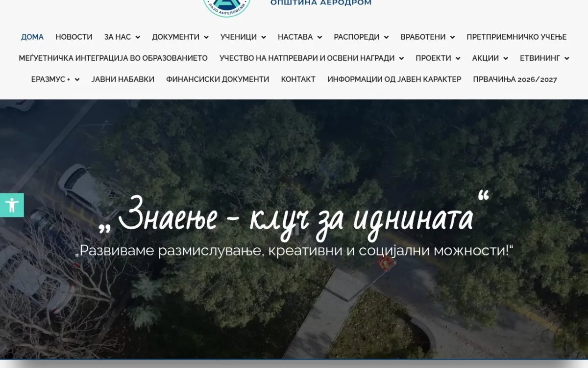The width and height of the screenshot is (588, 368).
Task: Expand the НАТПРЕВАРИ И ОСВЕНИ НАГРАДИ chevron
Action: [x=401, y=58]
